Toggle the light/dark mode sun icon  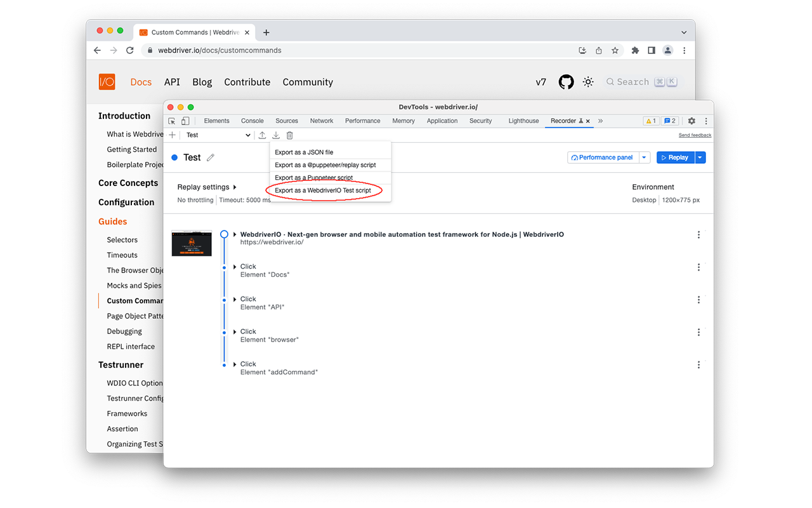coord(588,82)
